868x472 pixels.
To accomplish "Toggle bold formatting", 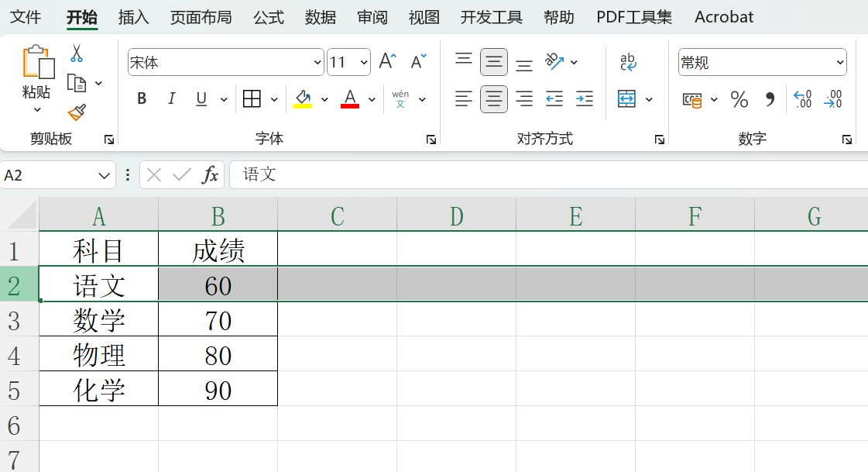I will coord(142,98).
